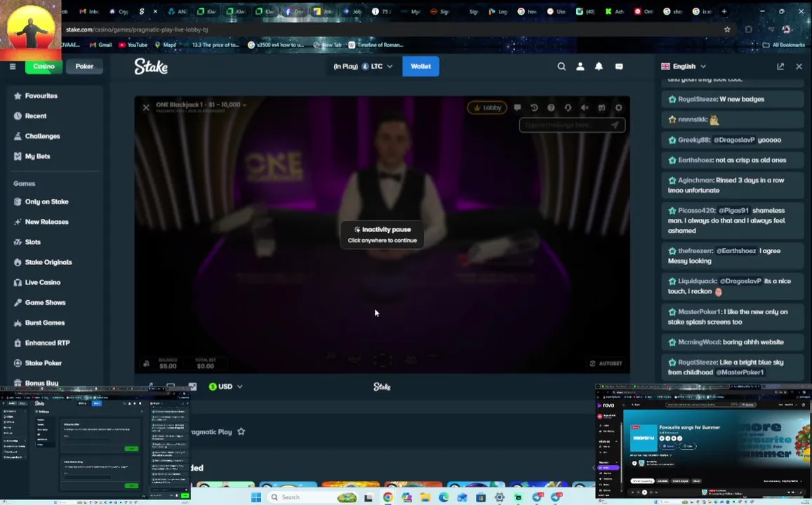Toggle the Autobet option

pyautogui.click(x=606, y=363)
